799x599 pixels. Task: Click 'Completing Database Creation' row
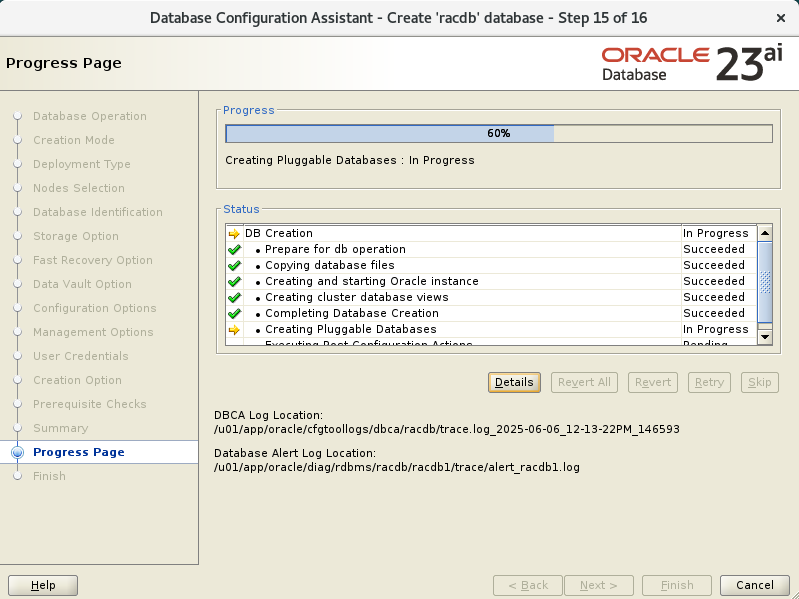point(491,313)
